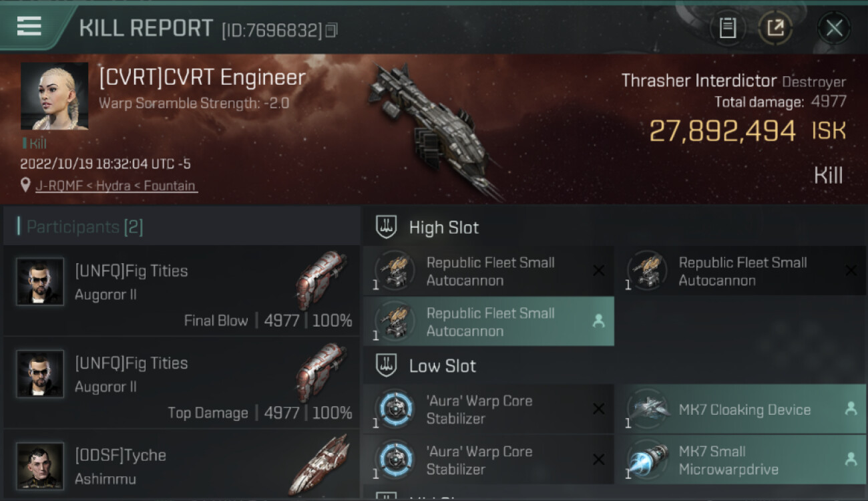Open the Participants [2] tab
This screenshot has height=501, width=868.
pyautogui.click(x=84, y=226)
